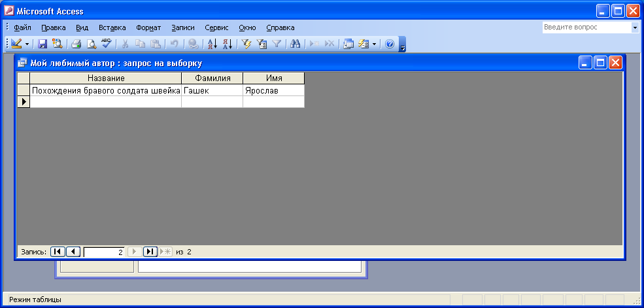Screen dimensions: 644x308
Task: Click the 'Гашек' cell
Action: [212, 90]
